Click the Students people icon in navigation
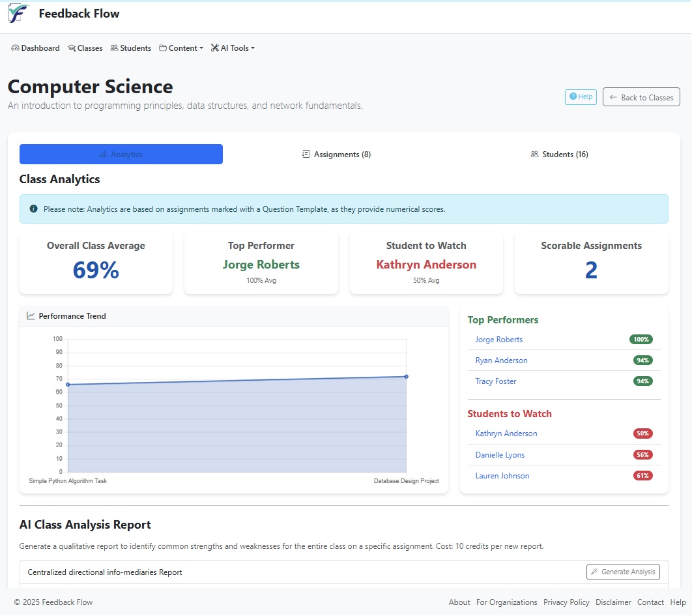Viewport: 692px width, 616px height. click(x=115, y=48)
